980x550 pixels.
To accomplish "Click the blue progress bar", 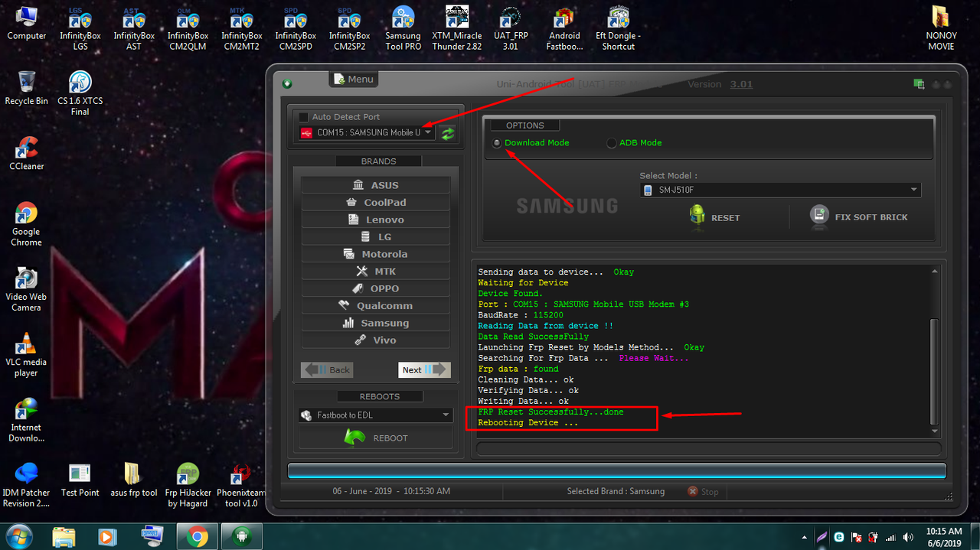I will pos(617,471).
